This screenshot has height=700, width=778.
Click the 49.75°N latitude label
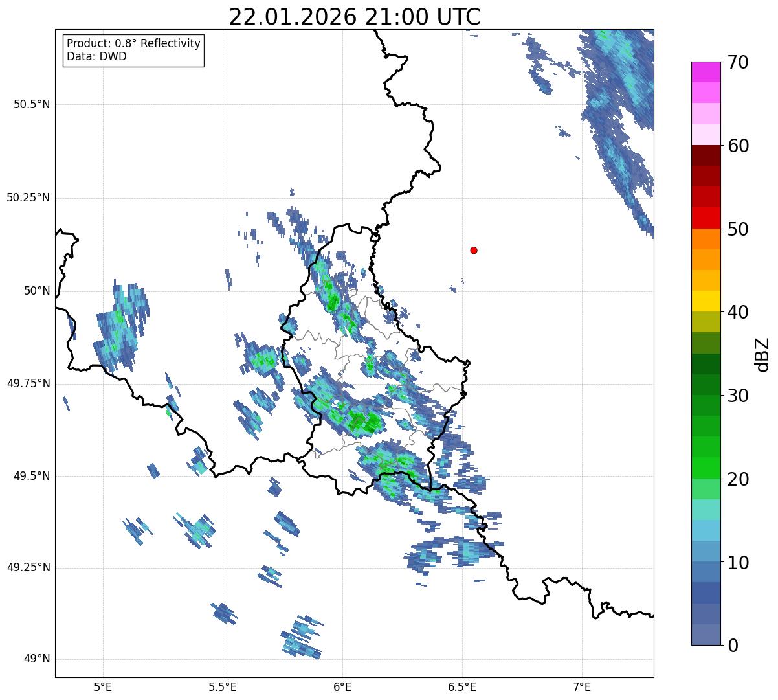click(x=28, y=383)
